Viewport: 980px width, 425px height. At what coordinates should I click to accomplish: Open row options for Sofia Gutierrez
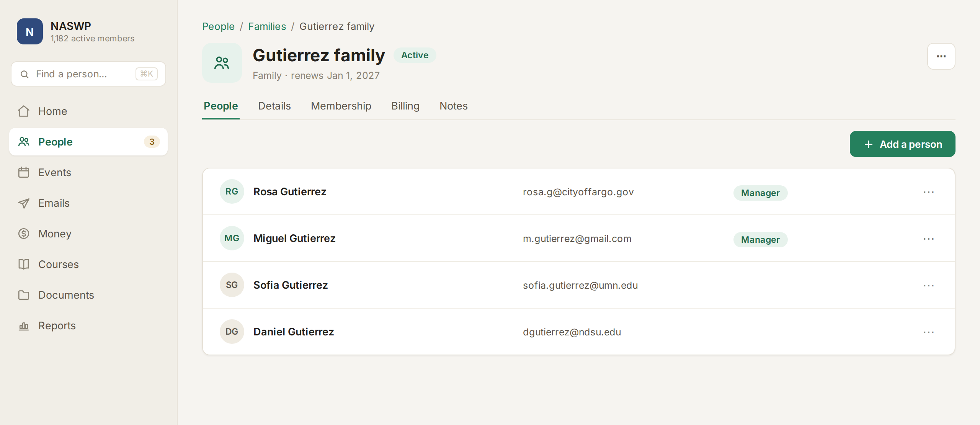pos(929,285)
